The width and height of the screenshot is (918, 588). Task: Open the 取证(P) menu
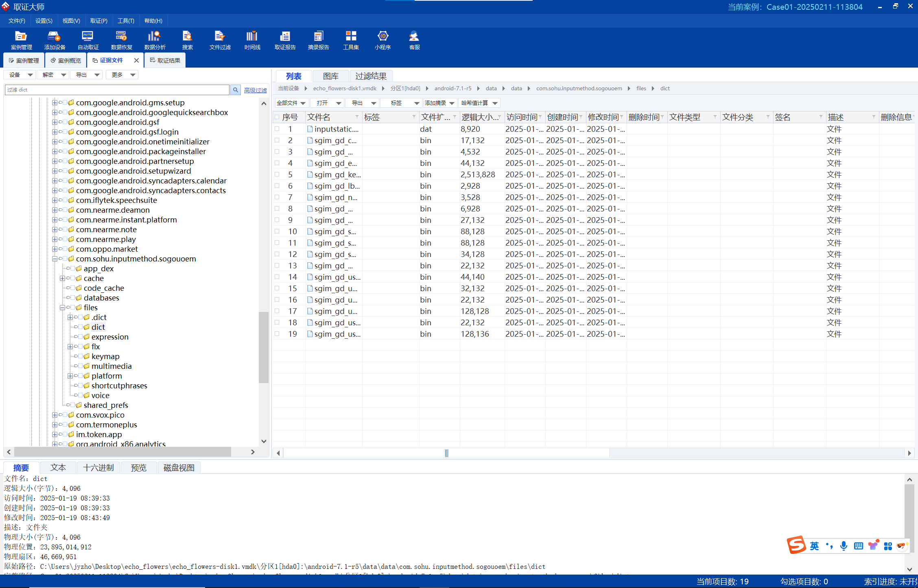click(x=99, y=21)
